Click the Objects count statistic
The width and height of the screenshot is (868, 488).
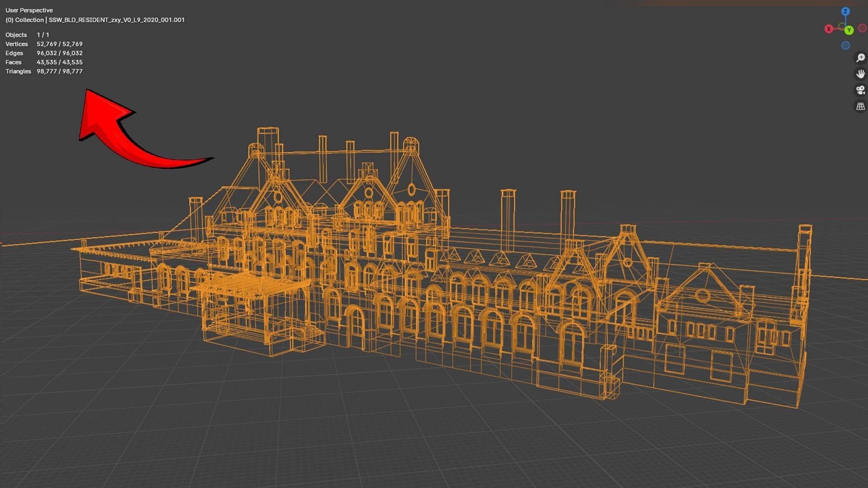pos(43,35)
